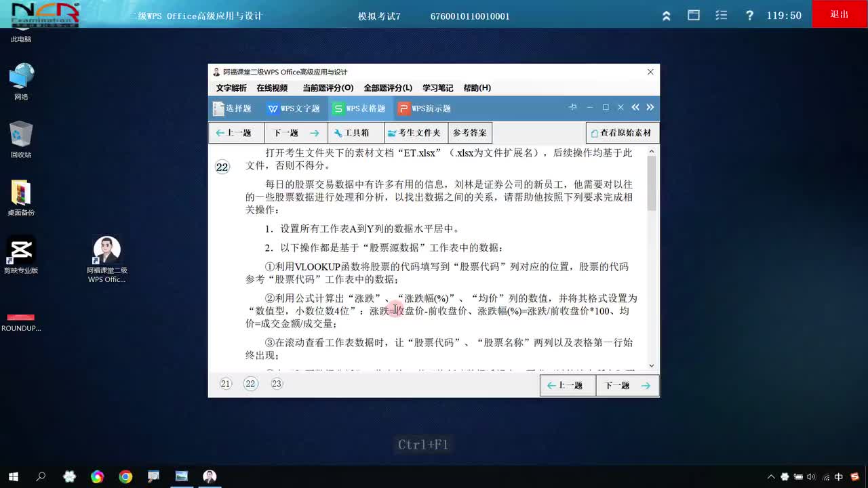Click the Sogou S tray icon
The height and width of the screenshot is (488, 868).
tap(854, 476)
